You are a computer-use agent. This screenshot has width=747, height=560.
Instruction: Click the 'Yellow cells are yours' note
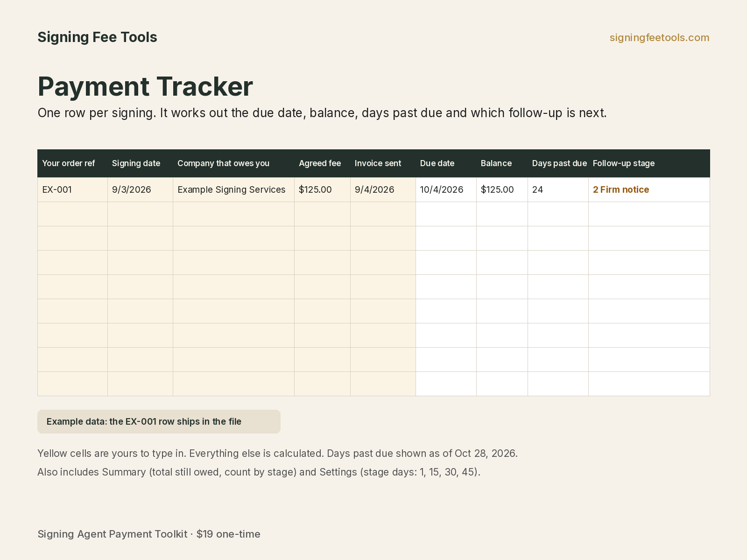pyautogui.click(x=277, y=454)
